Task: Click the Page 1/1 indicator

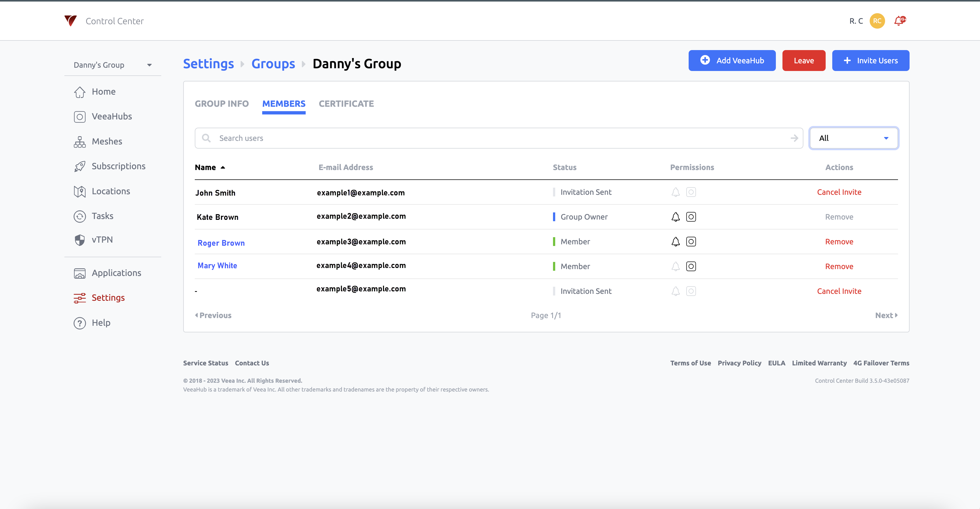Action: coord(546,315)
